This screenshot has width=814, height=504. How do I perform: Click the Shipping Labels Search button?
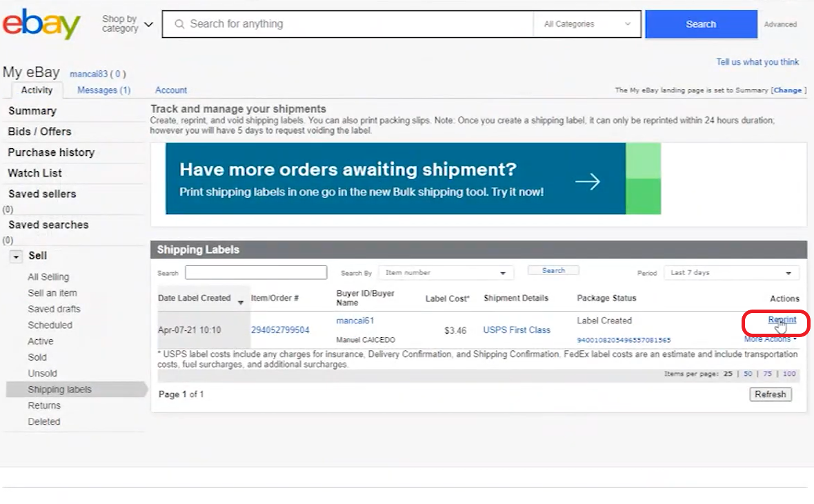553,270
